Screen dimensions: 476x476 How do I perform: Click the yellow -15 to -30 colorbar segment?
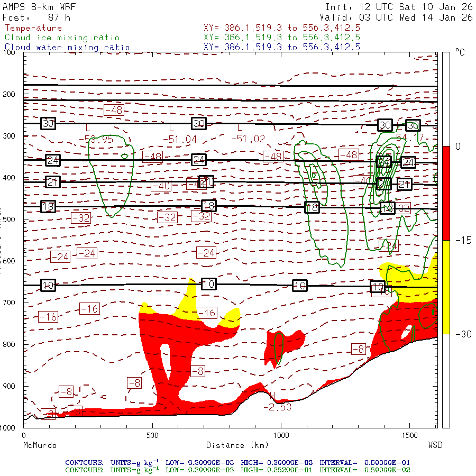pos(446,287)
